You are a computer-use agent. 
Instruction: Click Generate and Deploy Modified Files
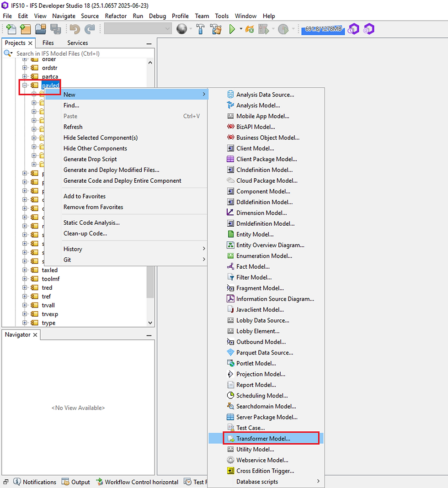coord(126,170)
